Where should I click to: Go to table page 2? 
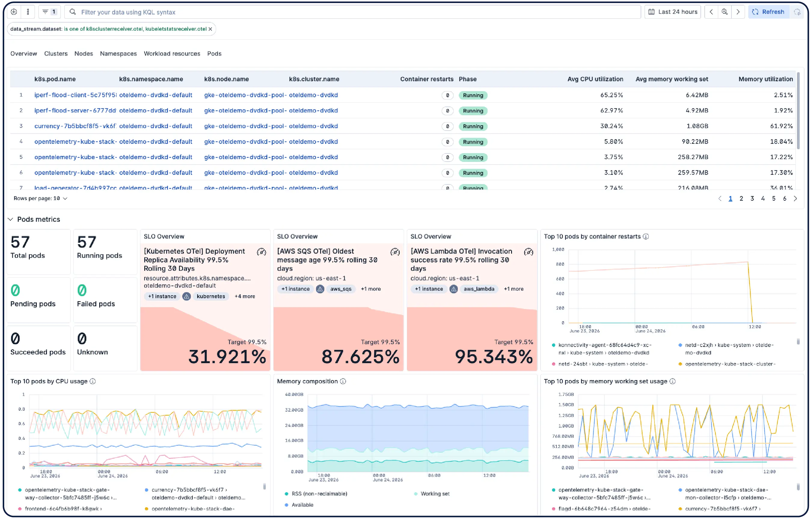tap(741, 199)
